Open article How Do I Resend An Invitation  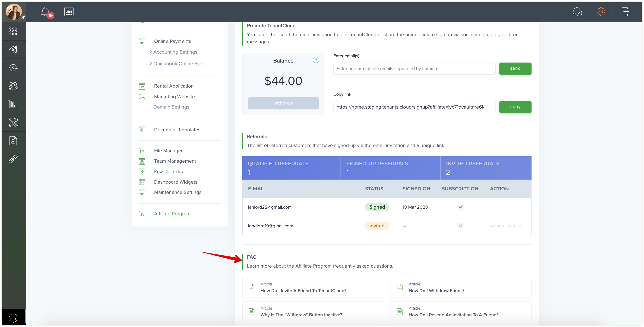pos(461,312)
